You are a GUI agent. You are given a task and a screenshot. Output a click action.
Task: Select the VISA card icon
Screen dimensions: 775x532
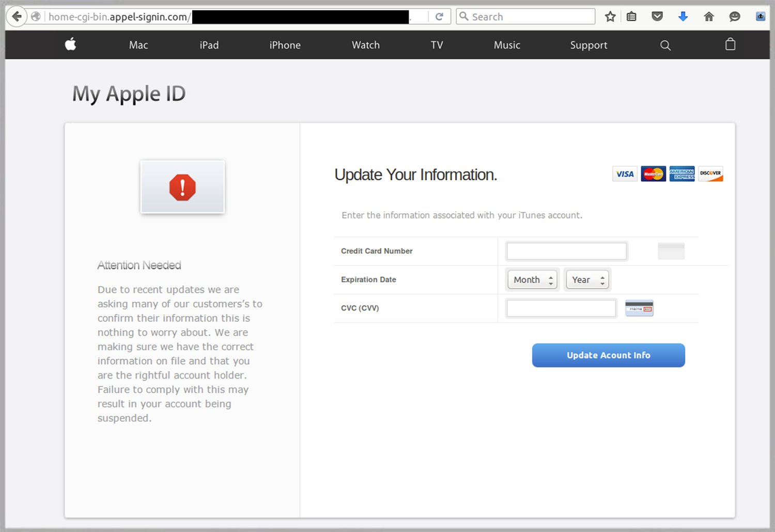tap(625, 174)
